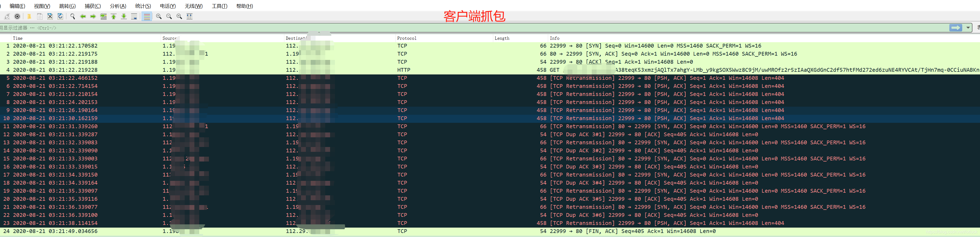Select packet 13 timed 03:21:32.339083
This screenshot has width=980, height=237.
click(490, 142)
